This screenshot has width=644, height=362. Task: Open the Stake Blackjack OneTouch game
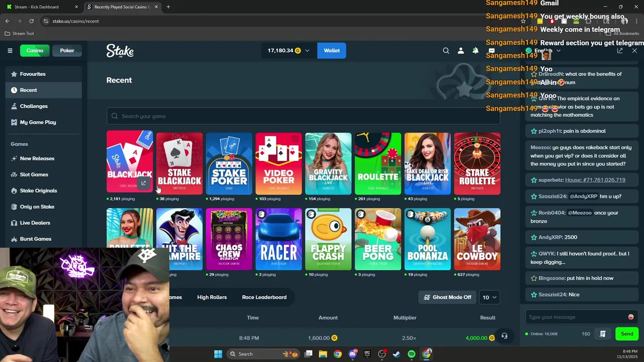(x=179, y=163)
